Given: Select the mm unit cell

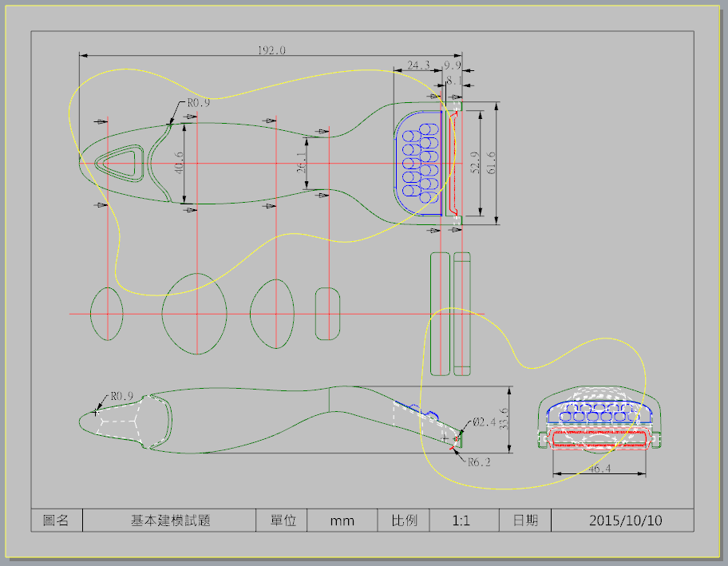Looking at the screenshot, I should (x=342, y=520).
